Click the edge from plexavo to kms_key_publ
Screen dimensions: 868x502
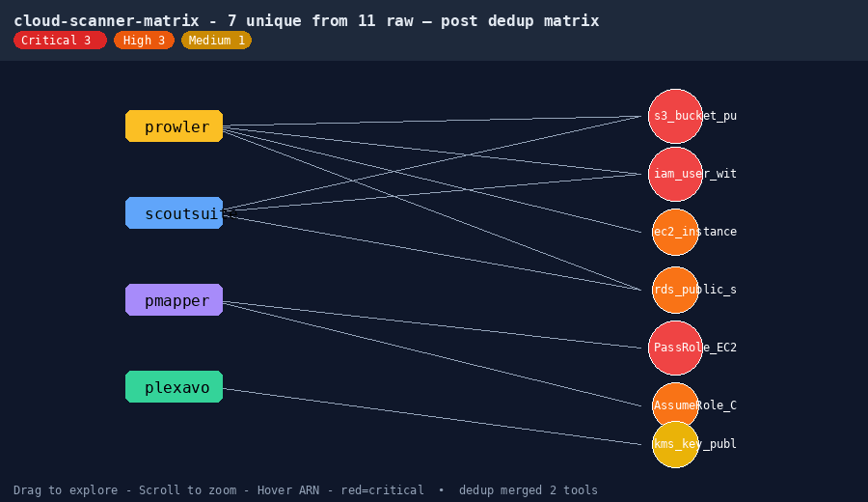[x=432, y=417]
